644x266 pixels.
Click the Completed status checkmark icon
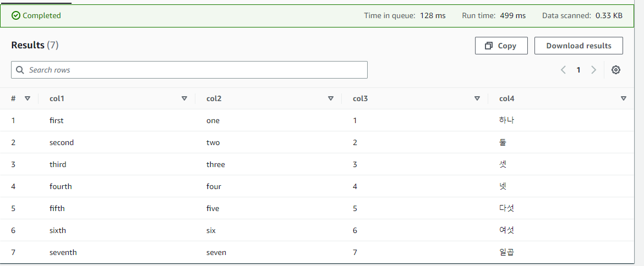pyautogui.click(x=16, y=15)
